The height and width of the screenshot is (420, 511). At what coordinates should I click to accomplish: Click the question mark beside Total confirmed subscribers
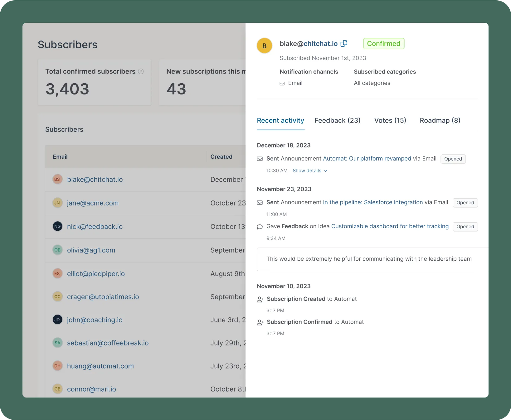click(x=141, y=71)
